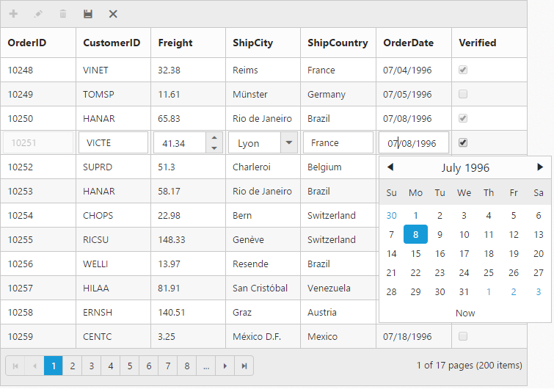The width and height of the screenshot is (554, 392).
Task: Select current pager page 1
Action: coord(54,366)
